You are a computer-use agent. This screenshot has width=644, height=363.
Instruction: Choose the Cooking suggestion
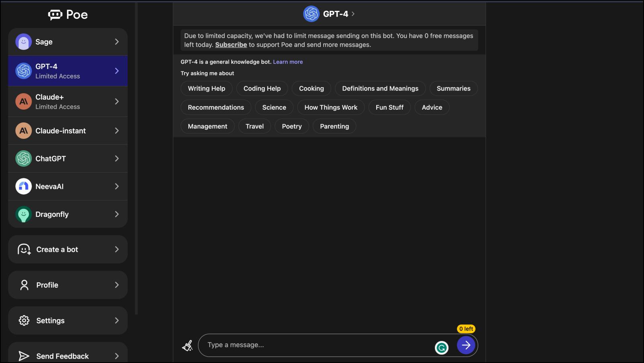pos(312,88)
